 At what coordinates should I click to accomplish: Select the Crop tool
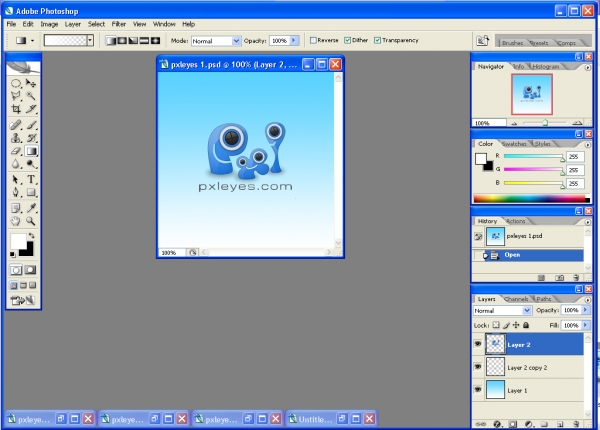[x=16, y=109]
